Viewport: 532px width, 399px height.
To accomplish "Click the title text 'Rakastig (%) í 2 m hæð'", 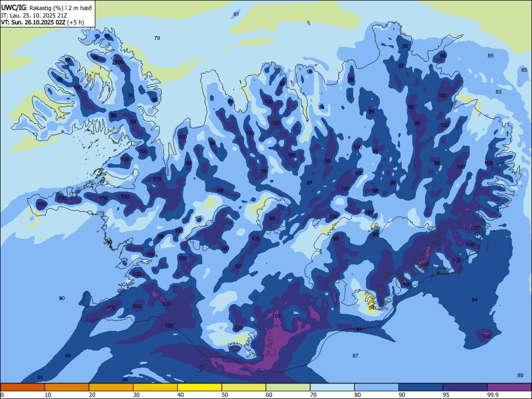I will pos(61,7).
